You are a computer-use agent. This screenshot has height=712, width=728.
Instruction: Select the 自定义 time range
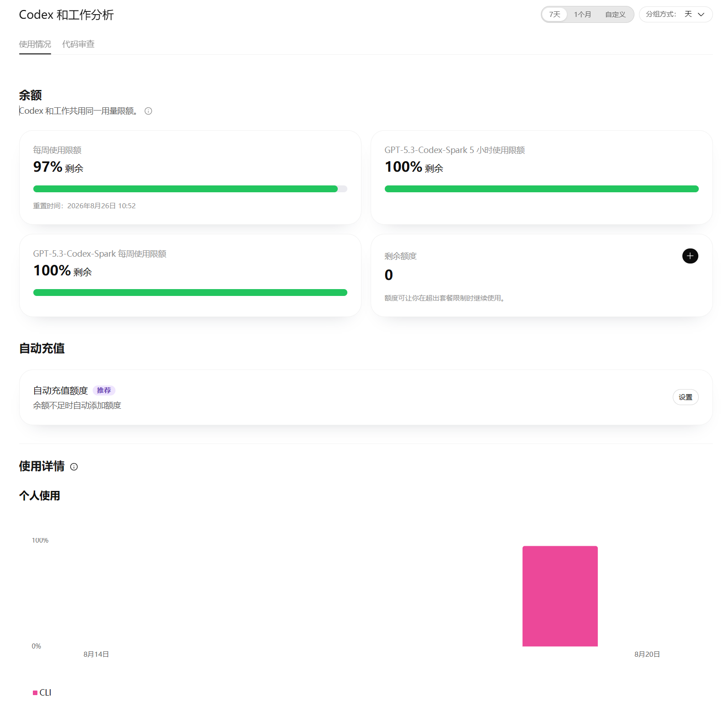(x=615, y=15)
